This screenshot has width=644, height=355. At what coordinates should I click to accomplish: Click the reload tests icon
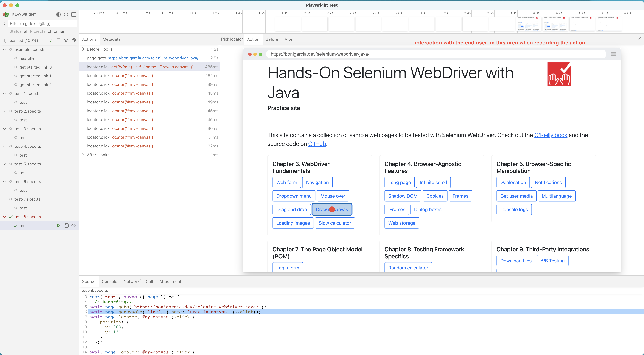(66, 14)
